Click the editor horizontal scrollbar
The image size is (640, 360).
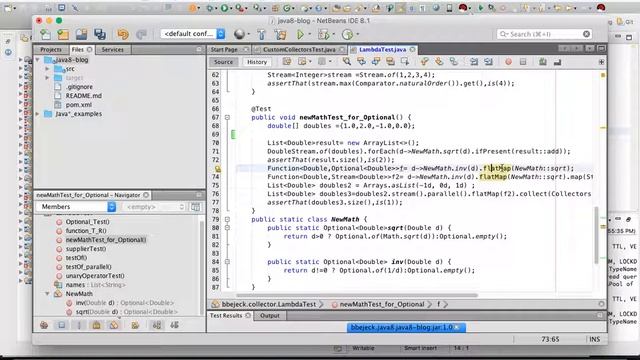(x=357, y=295)
